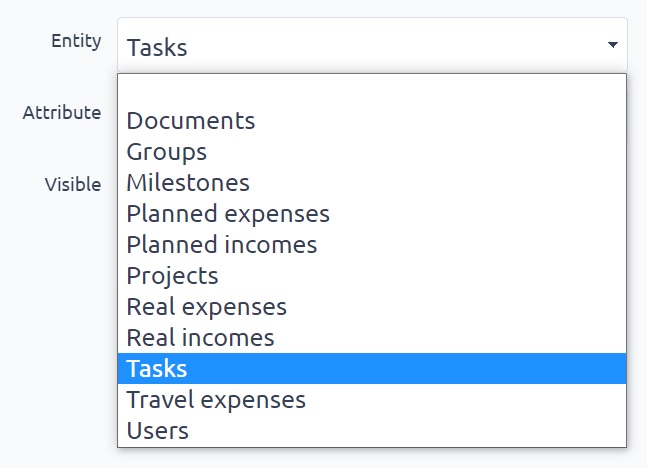Collapse the Entity combo box showing Tasks
647x468 pixels.
tap(371, 45)
